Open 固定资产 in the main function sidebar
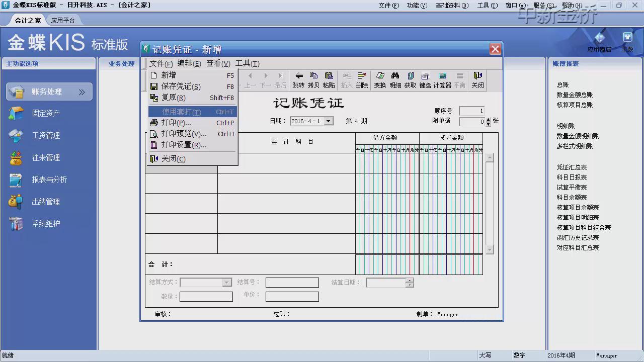644x362 pixels. coord(46,113)
